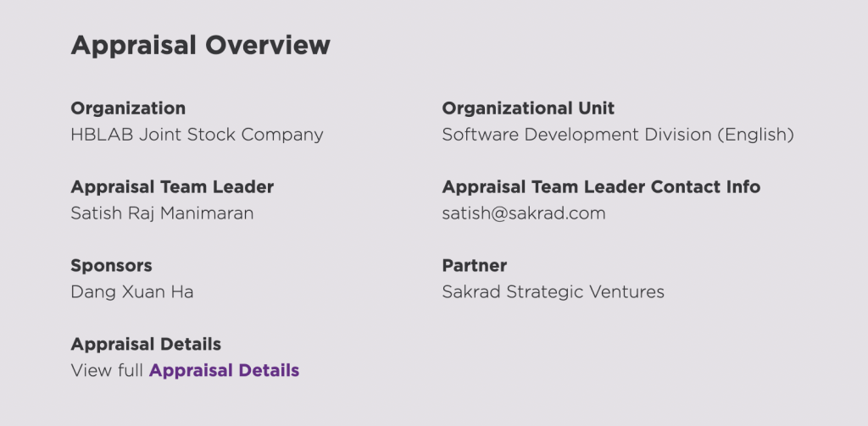Select the Organization field label

[128, 108]
